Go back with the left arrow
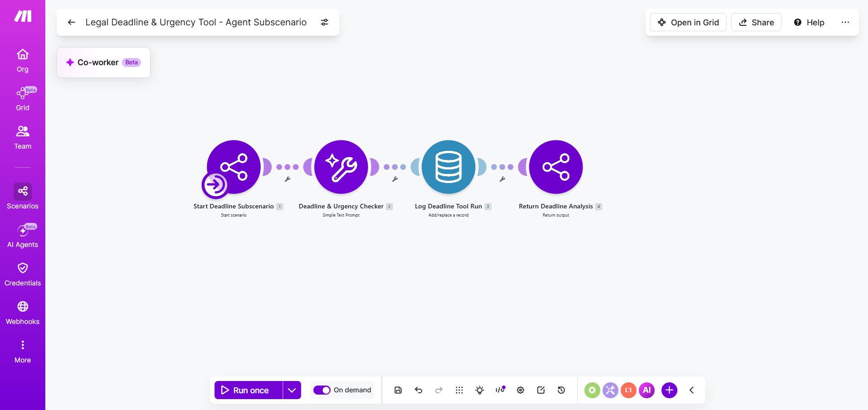 coord(71,22)
